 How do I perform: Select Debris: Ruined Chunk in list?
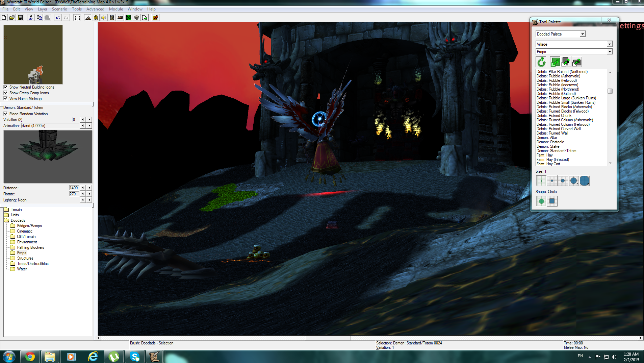(x=554, y=116)
